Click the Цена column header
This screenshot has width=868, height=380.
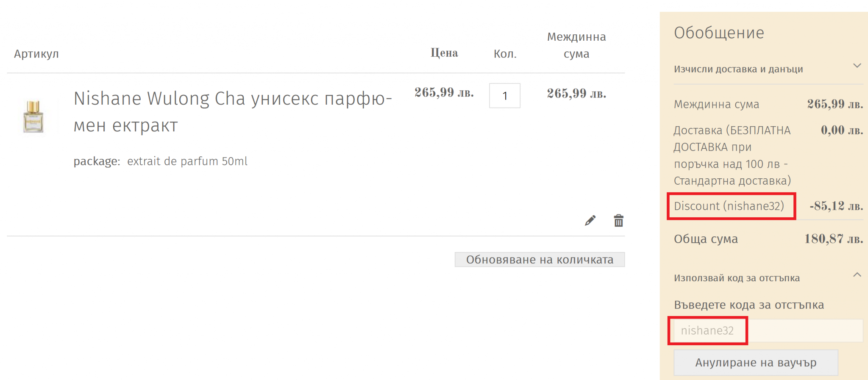444,53
